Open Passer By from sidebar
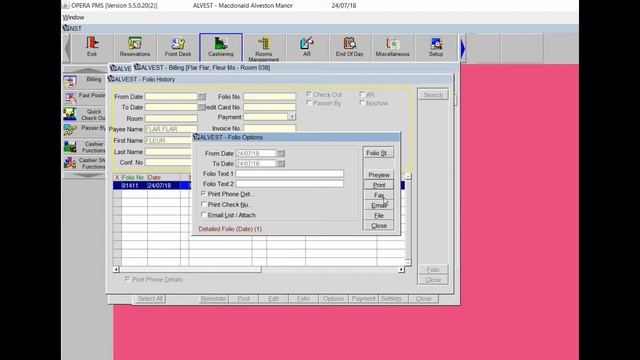This screenshot has width=640, height=360. pos(85,130)
